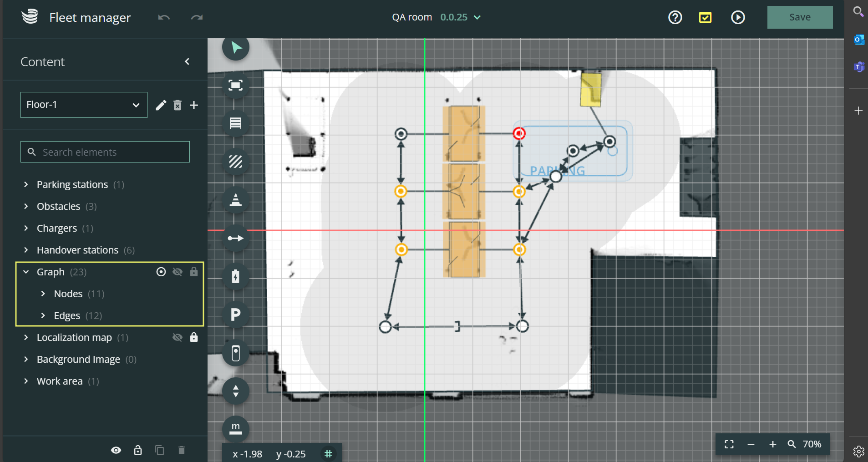Expand the Nodes group under Graph
Image resolution: width=868 pixels, height=462 pixels.
[x=43, y=294]
